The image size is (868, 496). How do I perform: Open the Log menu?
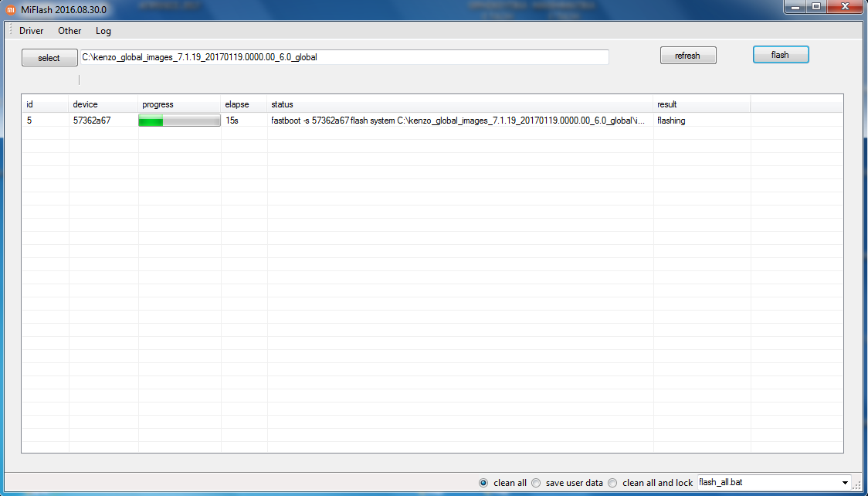[x=103, y=31]
